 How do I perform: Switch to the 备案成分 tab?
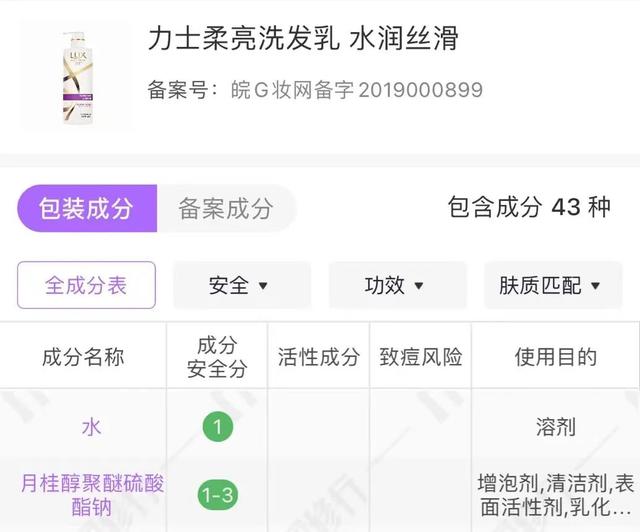click(226, 208)
